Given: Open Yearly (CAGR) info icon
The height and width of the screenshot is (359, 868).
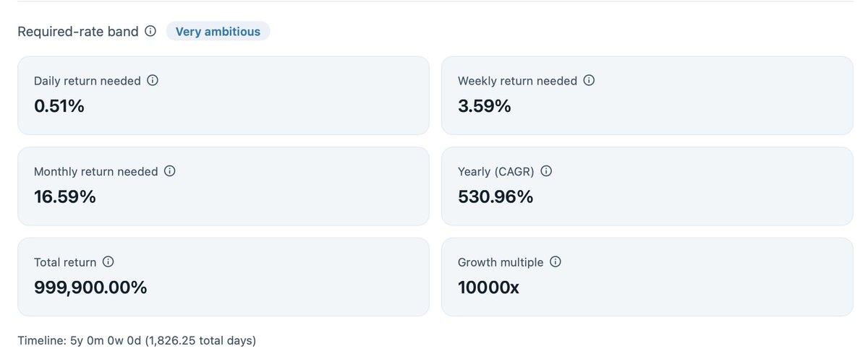Looking at the screenshot, I should (547, 171).
